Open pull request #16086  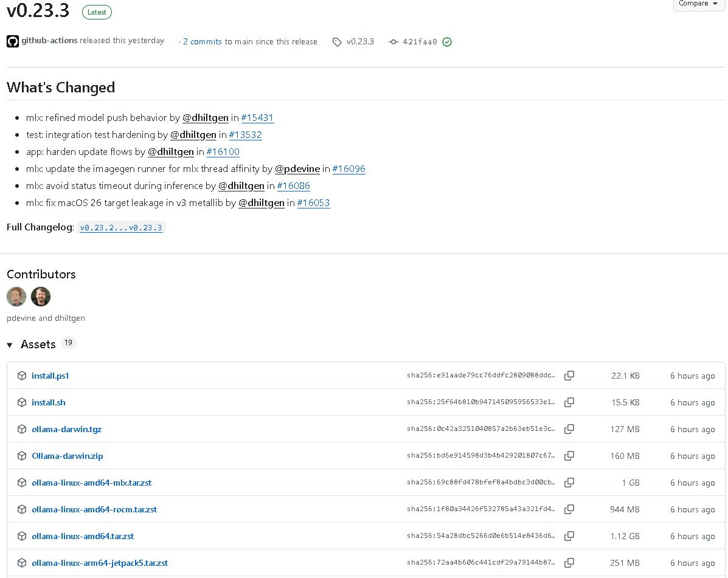coord(293,186)
